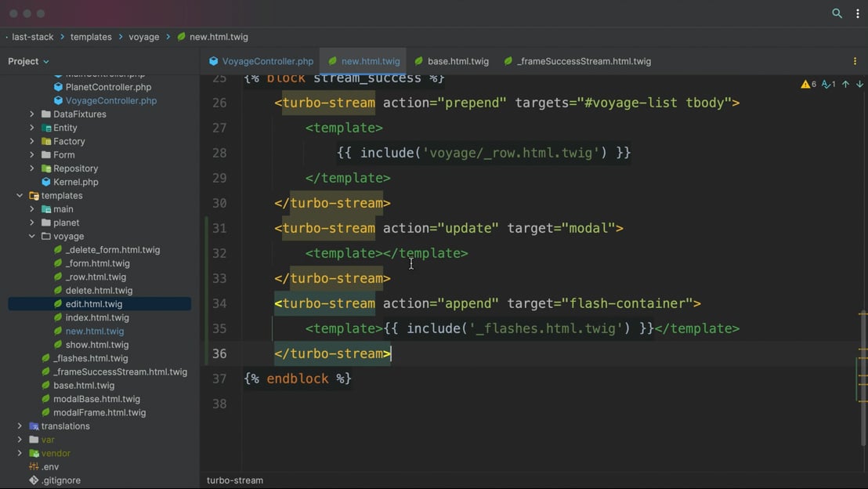
Task: Open the editor tabs overflow menu
Action: click(855, 61)
